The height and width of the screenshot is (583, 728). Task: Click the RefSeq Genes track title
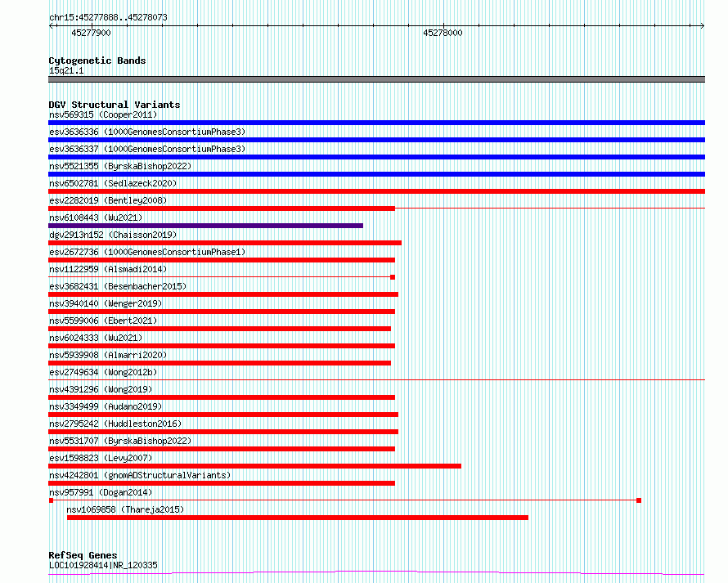click(x=83, y=555)
